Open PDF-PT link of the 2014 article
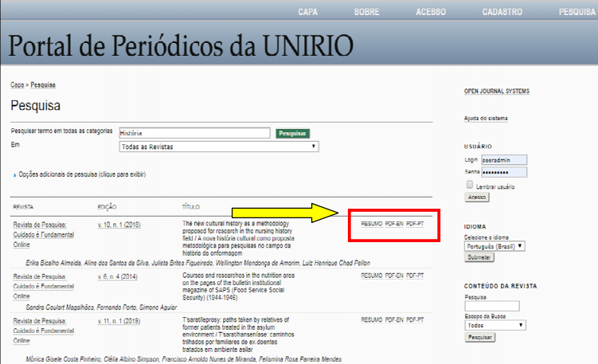 tap(415, 275)
